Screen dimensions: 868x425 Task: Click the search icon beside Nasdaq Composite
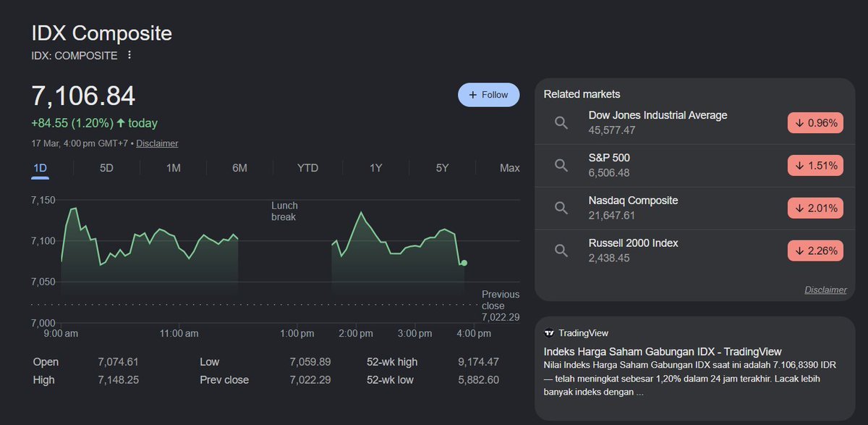point(561,209)
